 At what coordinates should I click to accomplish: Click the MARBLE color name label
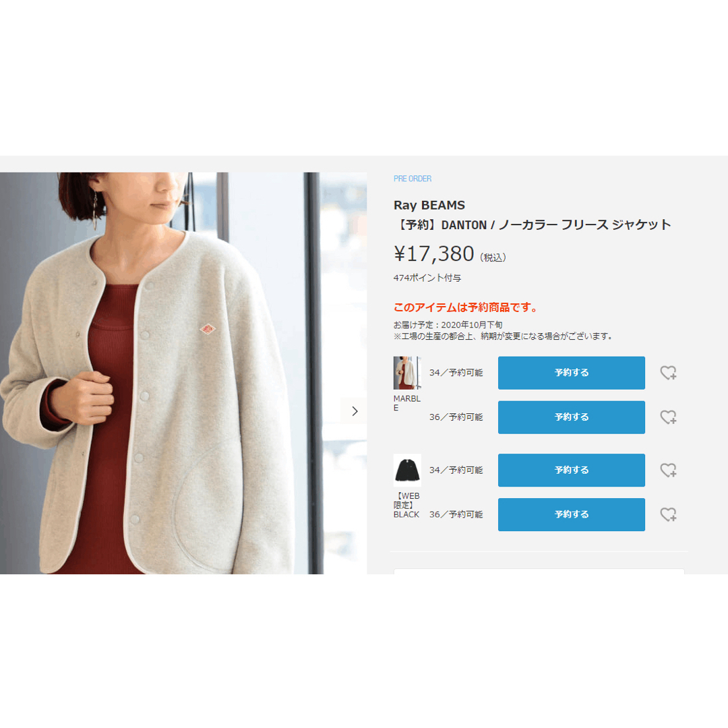[407, 403]
